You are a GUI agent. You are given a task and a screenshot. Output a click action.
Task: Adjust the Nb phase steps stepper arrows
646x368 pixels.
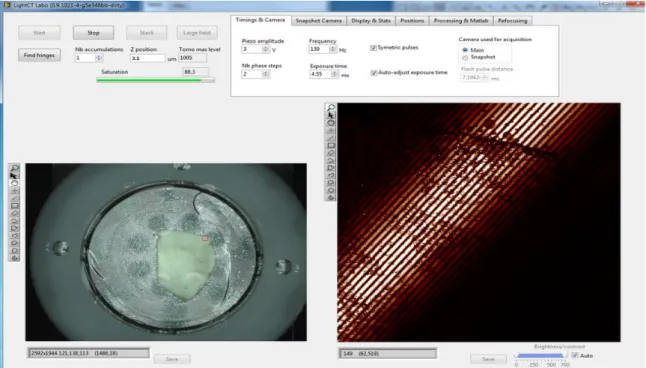click(x=265, y=74)
